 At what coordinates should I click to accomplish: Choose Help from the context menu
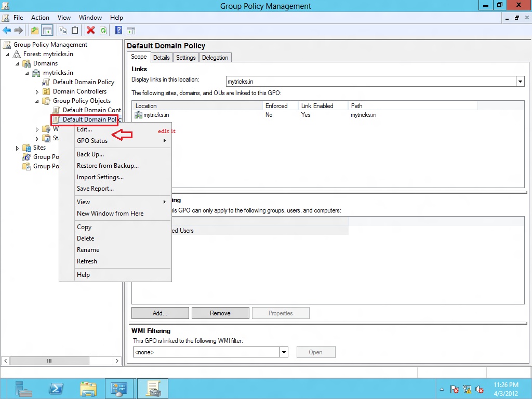point(123,275)
